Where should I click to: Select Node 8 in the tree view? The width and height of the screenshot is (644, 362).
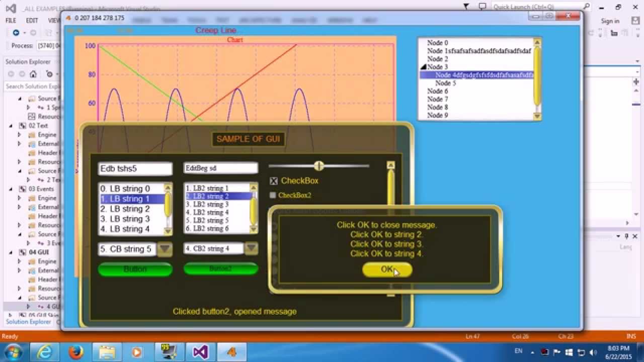tap(437, 107)
